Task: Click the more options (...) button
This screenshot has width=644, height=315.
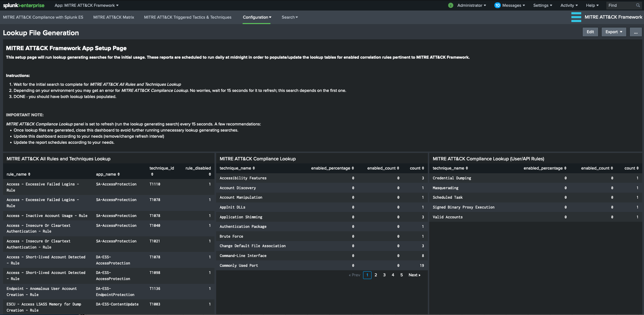Action: point(636,32)
